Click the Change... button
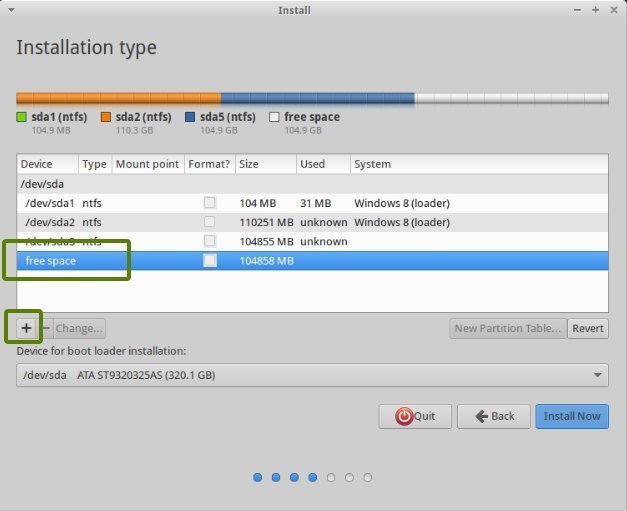627x511 pixels. point(79,328)
